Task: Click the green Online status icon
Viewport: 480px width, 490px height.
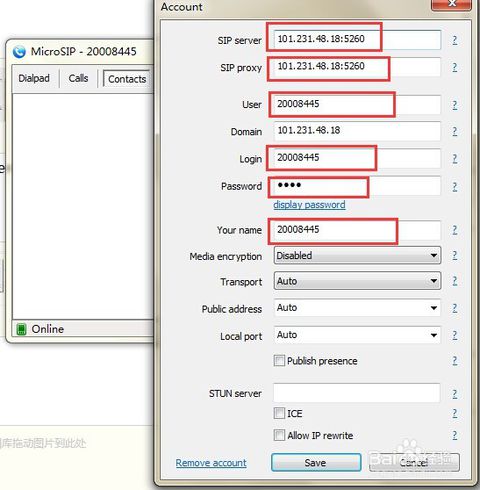Action: point(21,329)
